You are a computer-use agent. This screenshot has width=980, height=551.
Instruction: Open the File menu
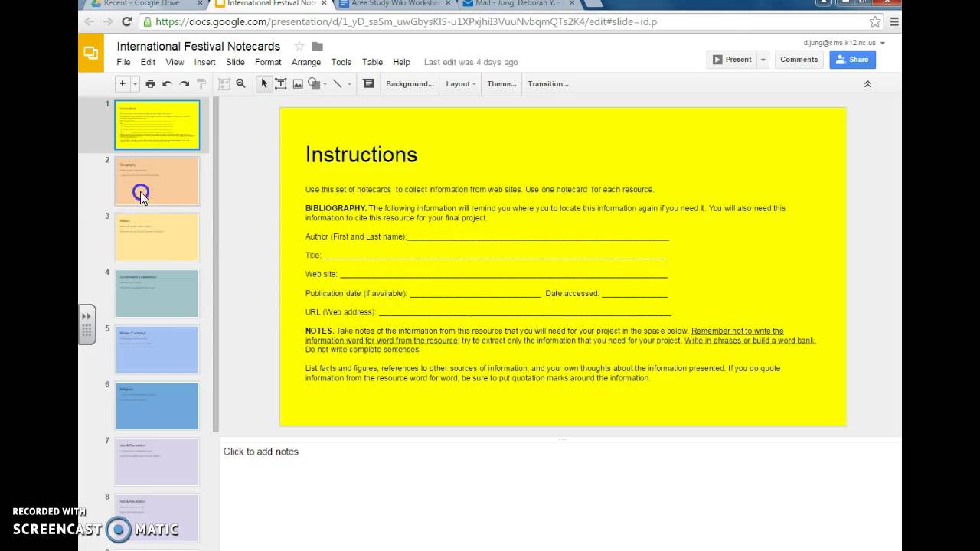pyautogui.click(x=123, y=62)
